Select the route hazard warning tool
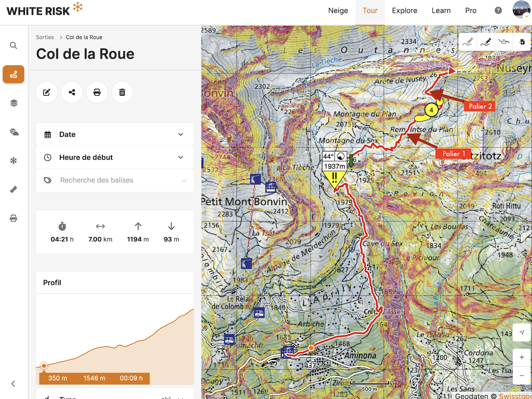 tap(504, 42)
